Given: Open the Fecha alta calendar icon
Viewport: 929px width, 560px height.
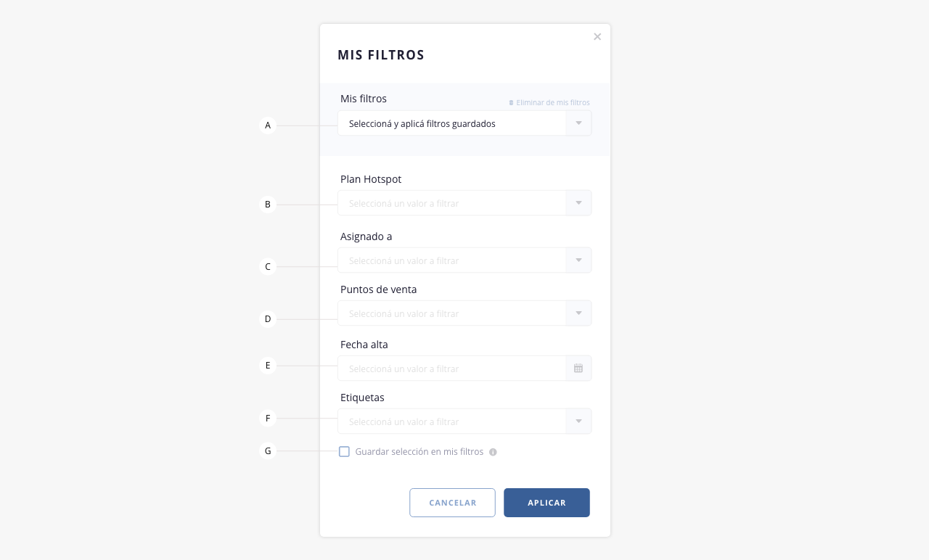Looking at the screenshot, I should [x=578, y=368].
